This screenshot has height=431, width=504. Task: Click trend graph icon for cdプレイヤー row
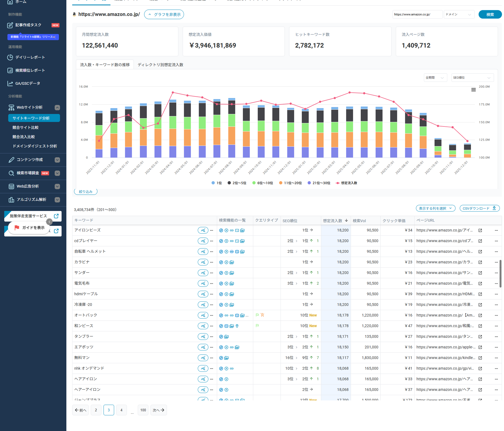click(203, 241)
